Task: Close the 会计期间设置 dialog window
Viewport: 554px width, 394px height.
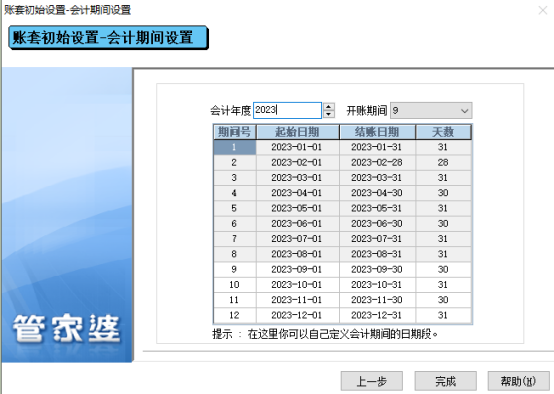Action: coord(543,10)
